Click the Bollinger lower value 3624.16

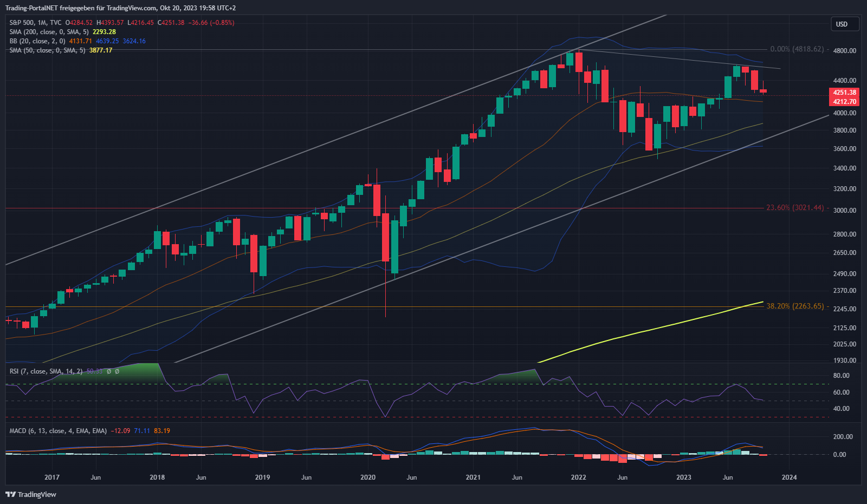[x=134, y=41]
